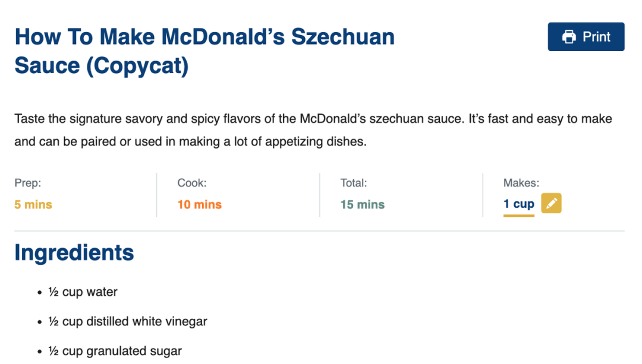
Task: Click the 10 mins cook time
Action: pyautogui.click(x=199, y=204)
